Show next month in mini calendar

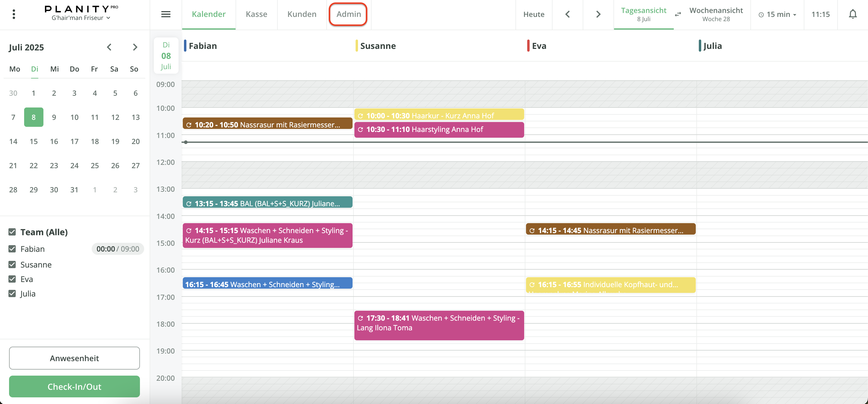click(135, 47)
